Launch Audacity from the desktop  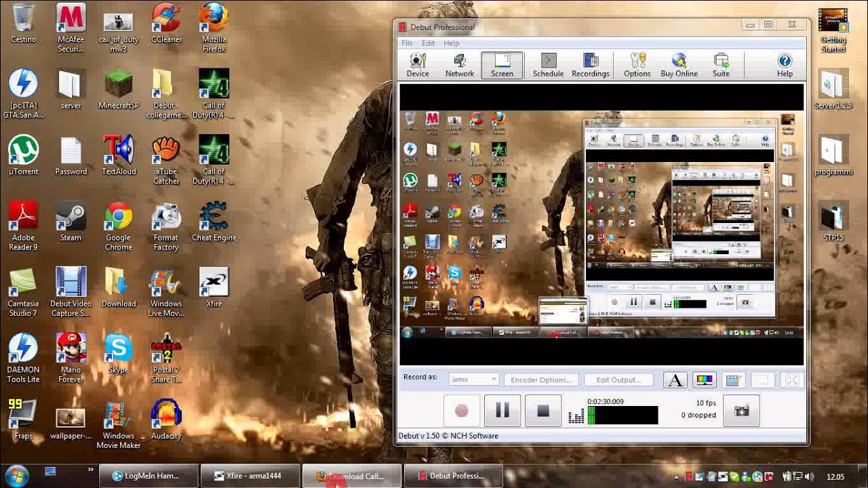coord(165,420)
